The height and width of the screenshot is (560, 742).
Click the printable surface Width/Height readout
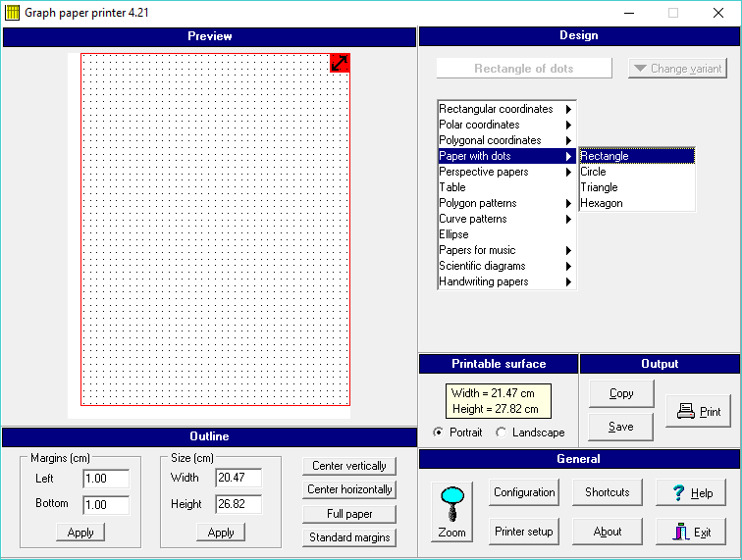pyautogui.click(x=499, y=401)
